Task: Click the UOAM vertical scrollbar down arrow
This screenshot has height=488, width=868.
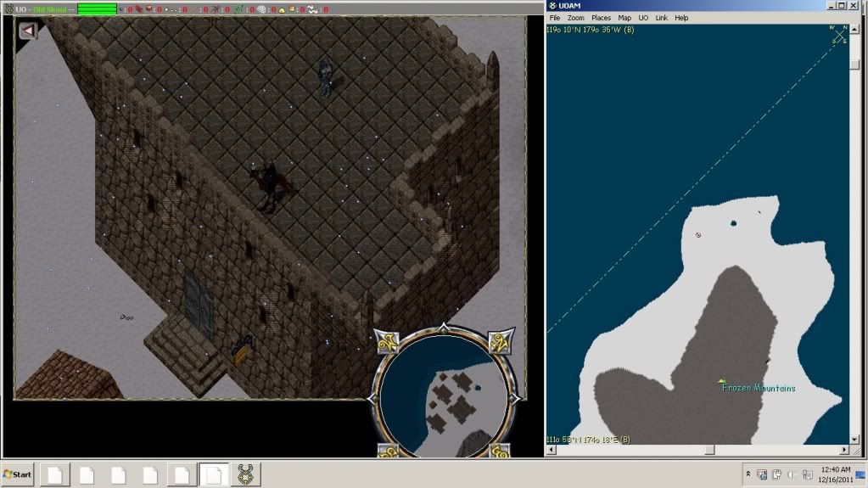Action: 854,440
